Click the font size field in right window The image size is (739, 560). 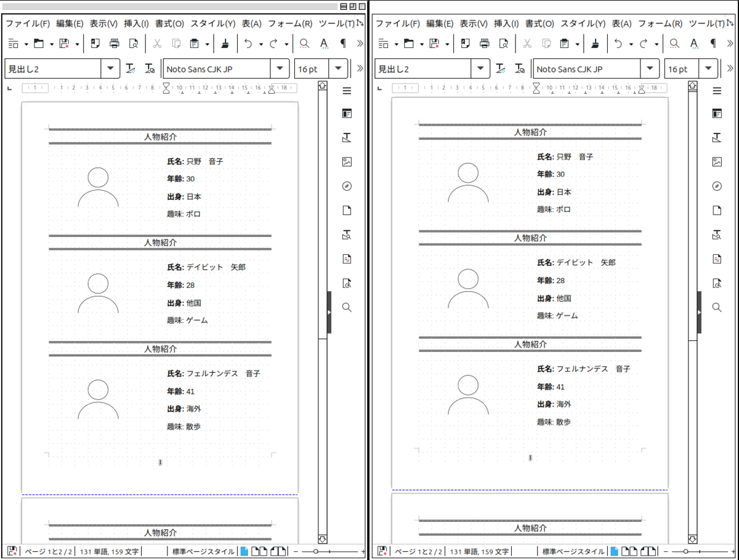(x=682, y=68)
